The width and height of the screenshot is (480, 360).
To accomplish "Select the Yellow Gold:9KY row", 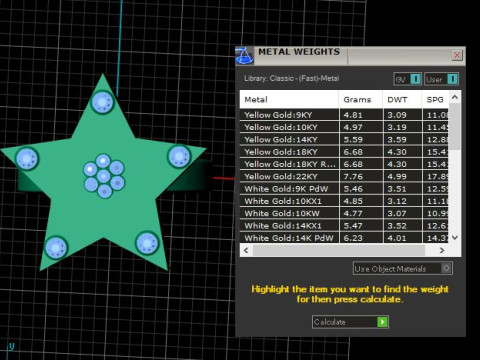I will point(344,115).
